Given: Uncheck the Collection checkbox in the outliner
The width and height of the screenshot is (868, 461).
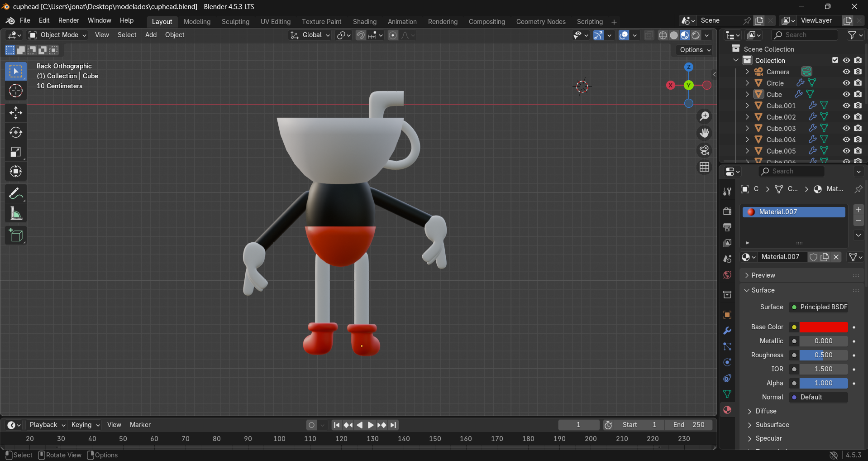Looking at the screenshot, I should coord(835,60).
